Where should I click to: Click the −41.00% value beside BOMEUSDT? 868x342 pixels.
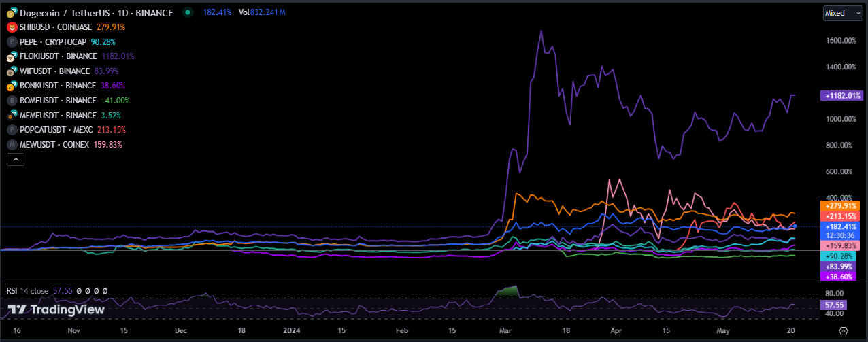coord(115,101)
